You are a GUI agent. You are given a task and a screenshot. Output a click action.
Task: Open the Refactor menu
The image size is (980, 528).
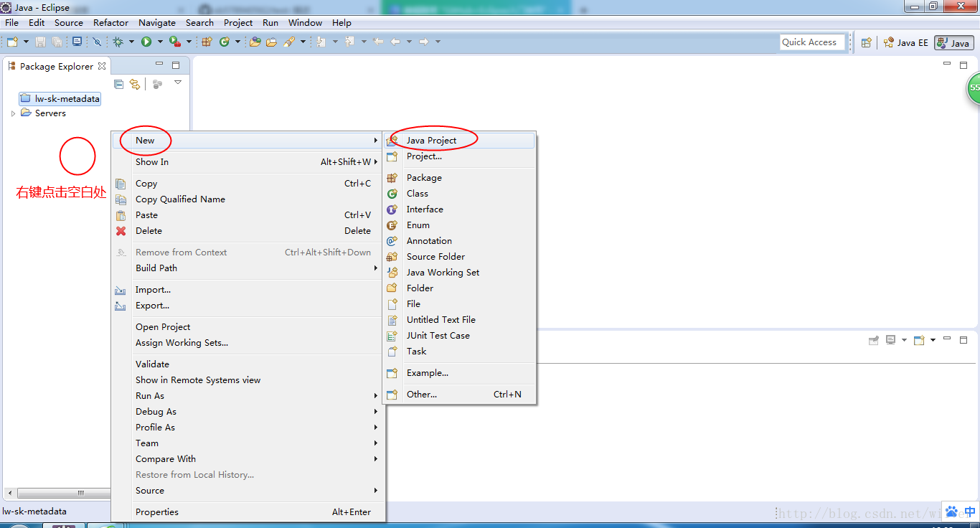110,22
